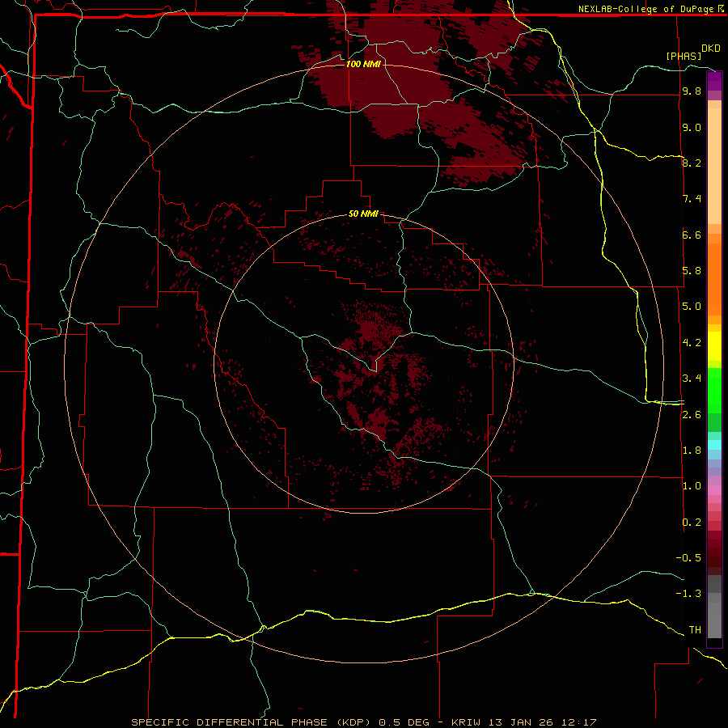
Task: Click the purple swatch at top of legend
Action: pyautogui.click(x=714, y=81)
